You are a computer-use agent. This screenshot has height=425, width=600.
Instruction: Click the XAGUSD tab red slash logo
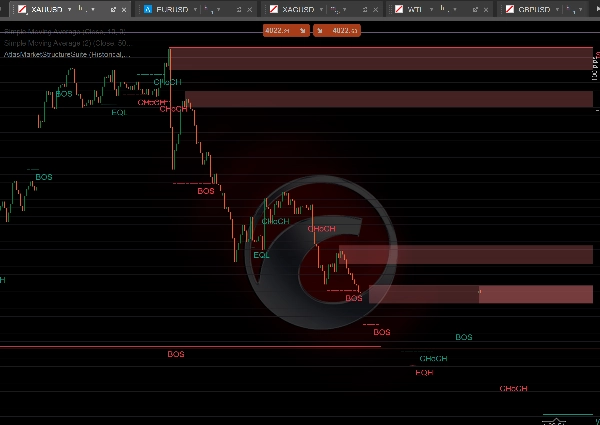[x=274, y=9]
